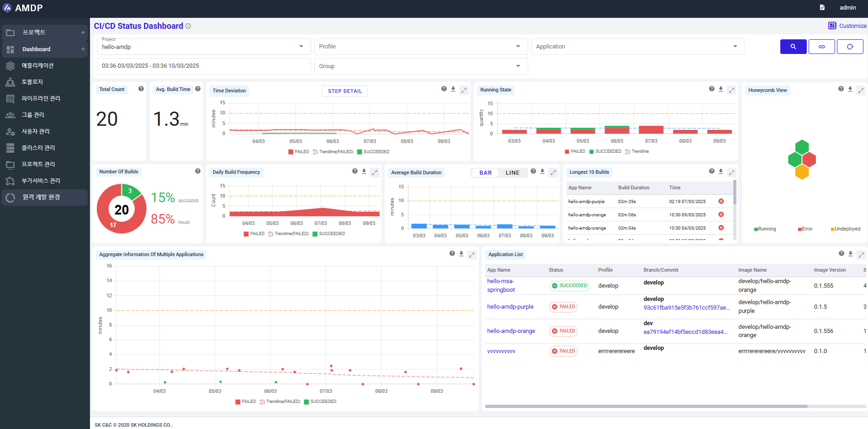This screenshot has width=868, height=429.
Task: Click Honeycomb View help icon
Action: 841,89
